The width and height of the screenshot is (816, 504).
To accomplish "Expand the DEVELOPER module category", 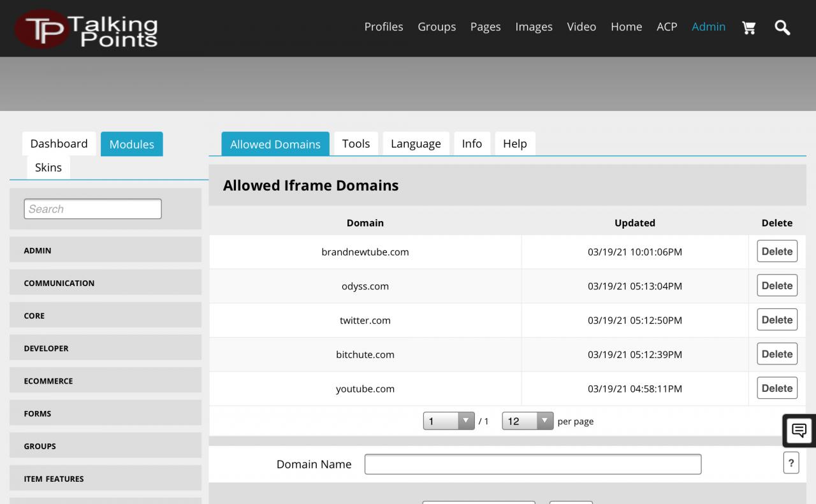I will click(105, 349).
